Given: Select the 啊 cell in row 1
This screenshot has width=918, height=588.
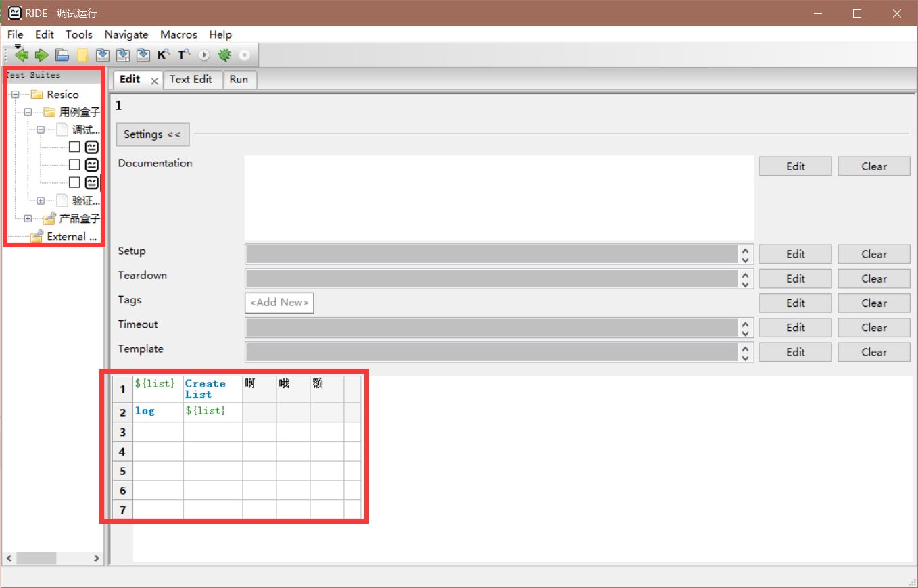Looking at the screenshot, I should tap(260, 389).
